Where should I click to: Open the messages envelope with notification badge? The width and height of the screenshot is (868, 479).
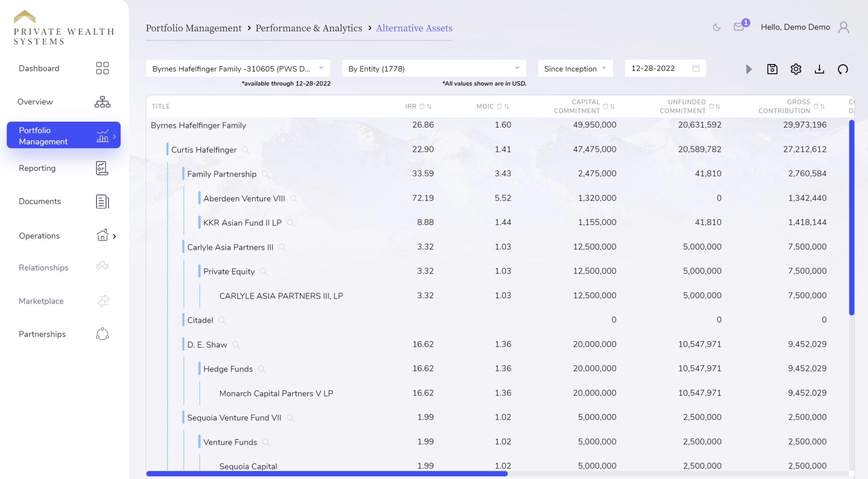point(740,26)
